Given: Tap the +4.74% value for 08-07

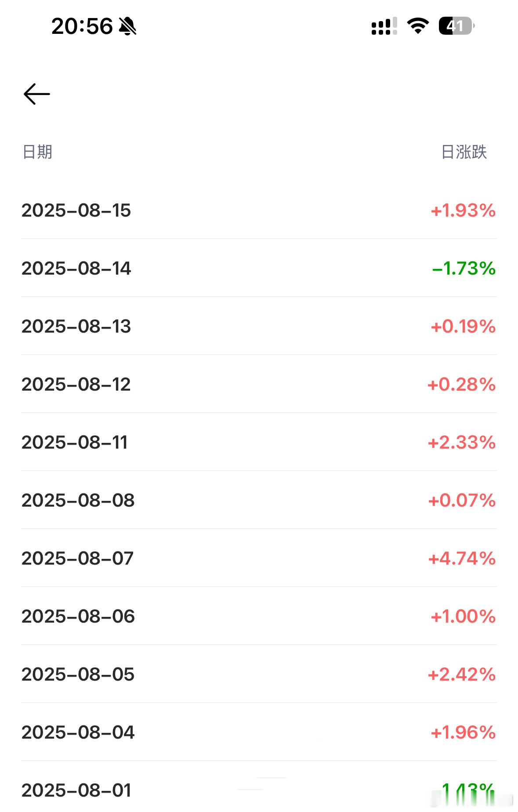Looking at the screenshot, I should click(462, 558).
